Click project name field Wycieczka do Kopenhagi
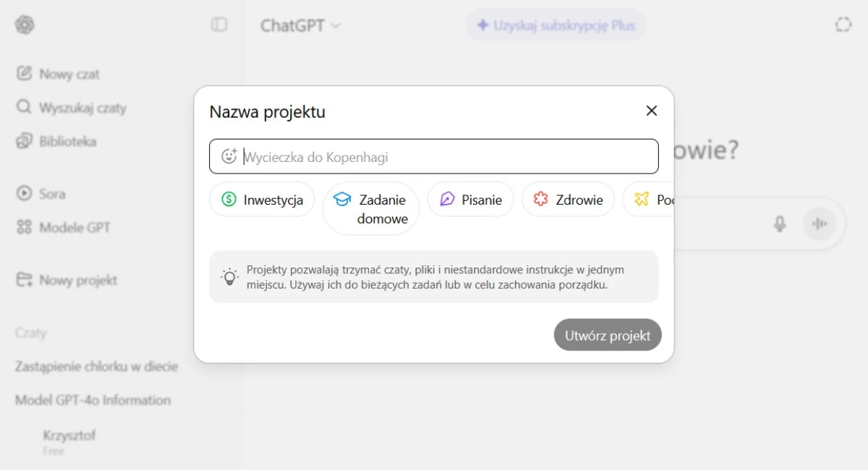Image resolution: width=868 pixels, height=470 pixels. [x=434, y=156]
